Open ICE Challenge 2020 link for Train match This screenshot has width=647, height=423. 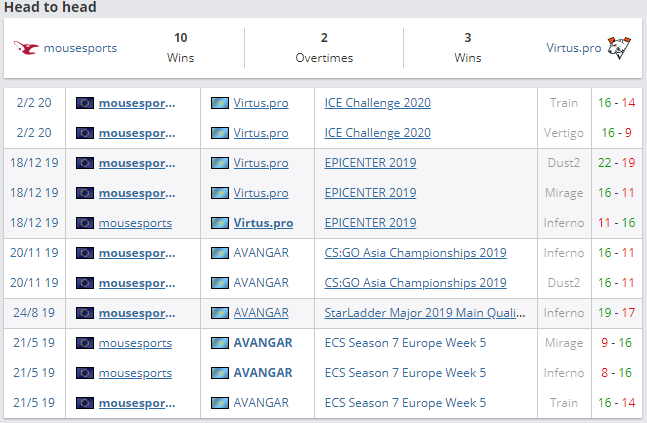[x=378, y=102]
